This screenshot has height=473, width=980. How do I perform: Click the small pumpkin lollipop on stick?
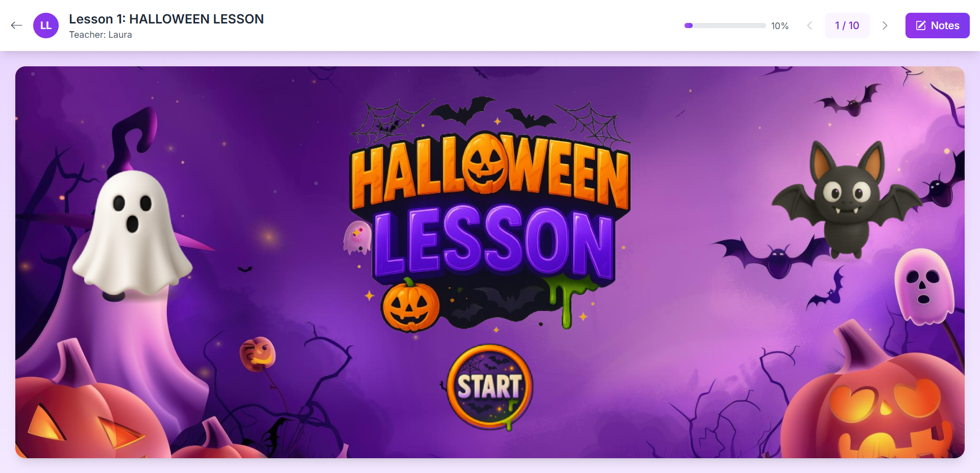tap(258, 354)
